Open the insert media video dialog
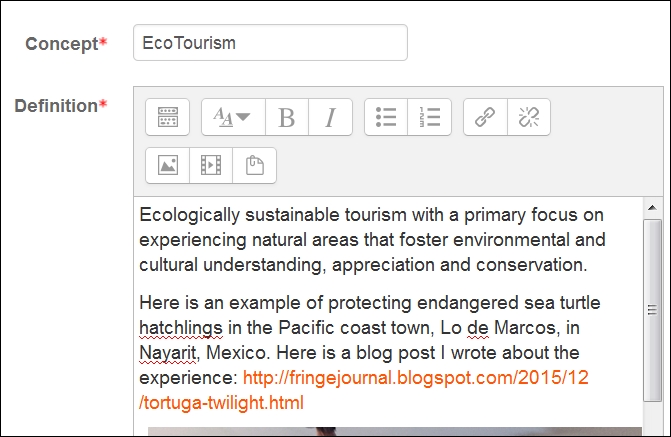Viewport: 671px width, 437px height. [x=211, y=165]
